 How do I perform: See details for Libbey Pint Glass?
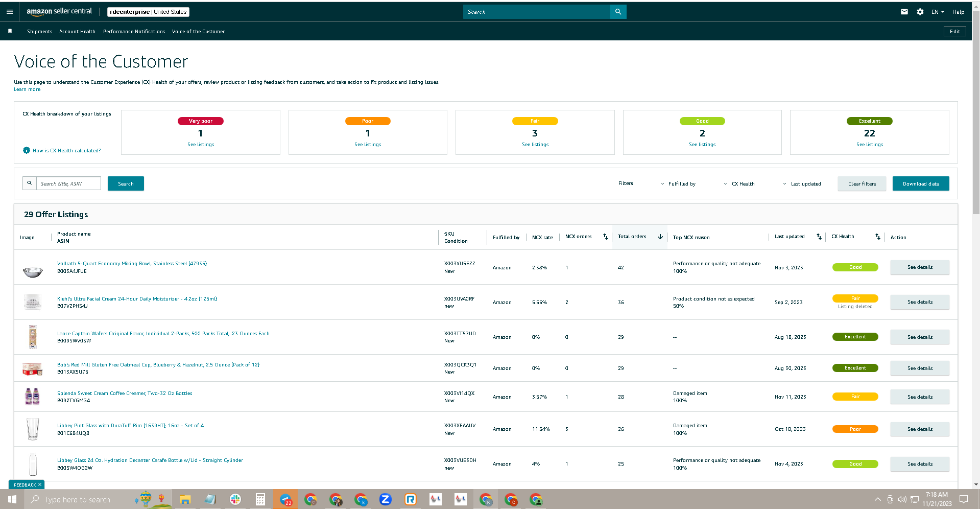[x=920, y=429]
